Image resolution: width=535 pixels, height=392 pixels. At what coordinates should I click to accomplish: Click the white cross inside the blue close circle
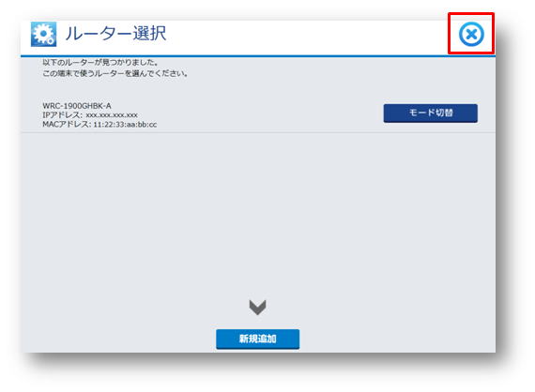471,34
